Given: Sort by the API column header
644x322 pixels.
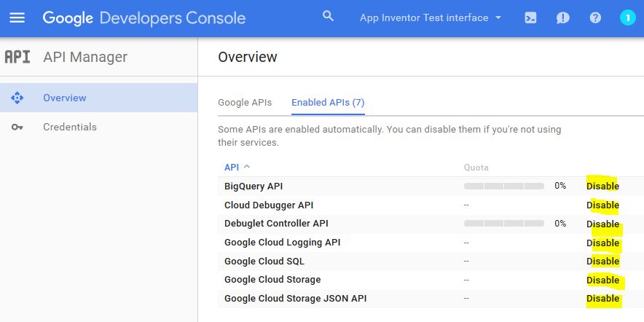Looking at the screenshot, I should coord(237,167).
